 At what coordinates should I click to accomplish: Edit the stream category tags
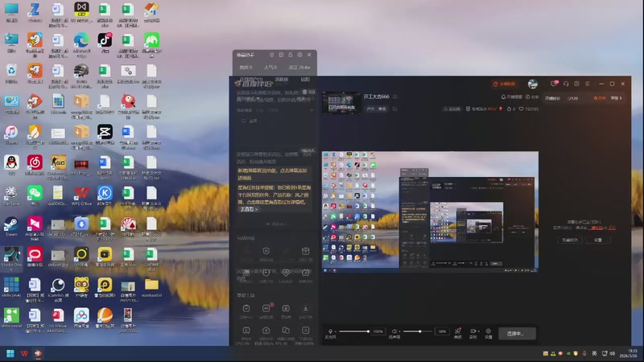[x=394, y=109]
